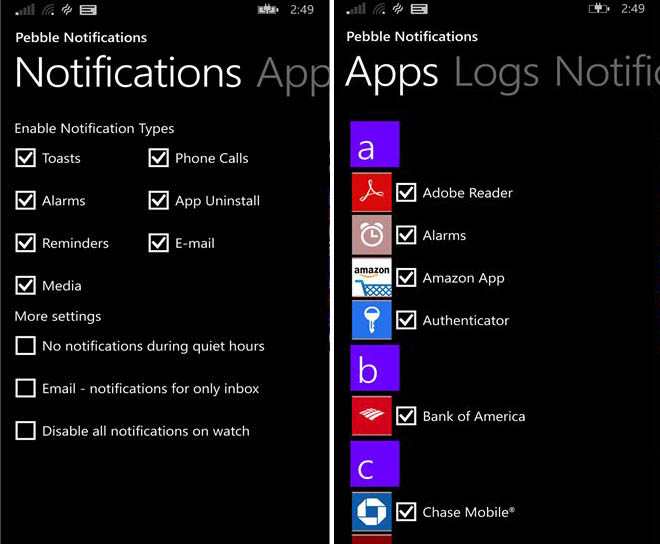Image resolution: width=660 pixels, height=544 pixels.
Task: Toggle the Alarms app checkbox in Apps list
Action: click(406, 235)
